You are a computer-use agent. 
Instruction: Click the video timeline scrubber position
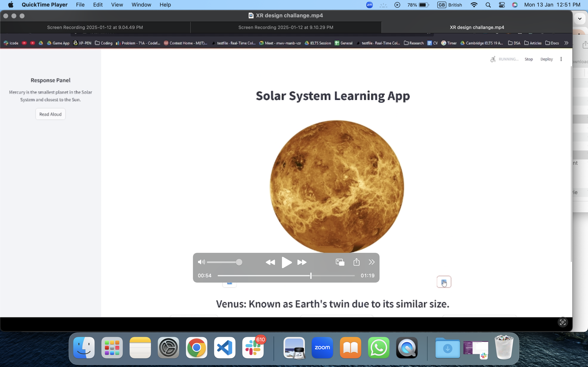pyautogui.click(x=311, y=275)
